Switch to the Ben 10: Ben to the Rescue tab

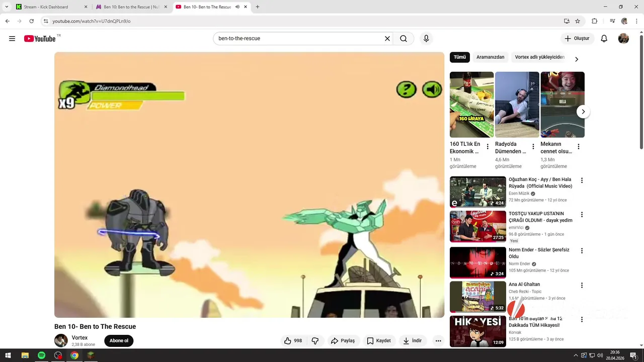coord(131,7)
